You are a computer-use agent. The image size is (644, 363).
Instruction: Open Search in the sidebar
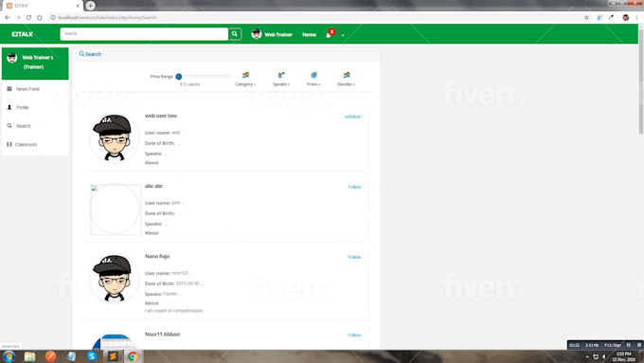click(24, 126)
